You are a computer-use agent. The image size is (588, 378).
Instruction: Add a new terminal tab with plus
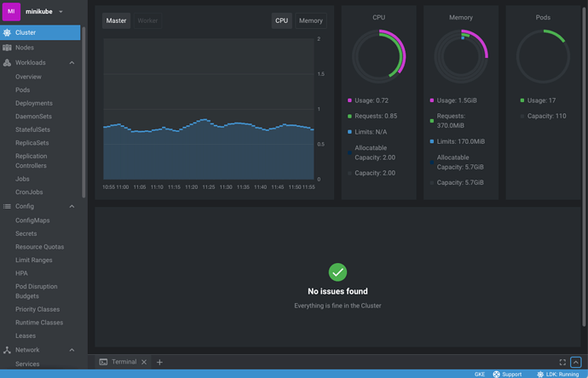159,362
